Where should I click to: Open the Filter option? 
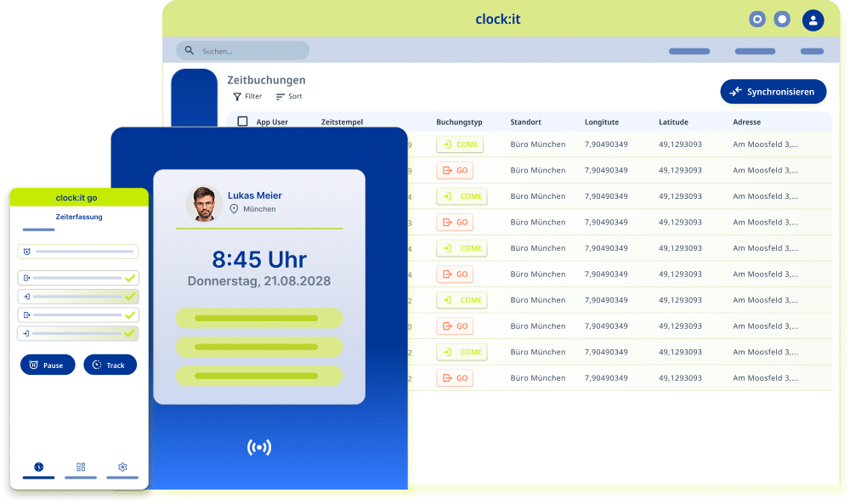click(247, 96)
